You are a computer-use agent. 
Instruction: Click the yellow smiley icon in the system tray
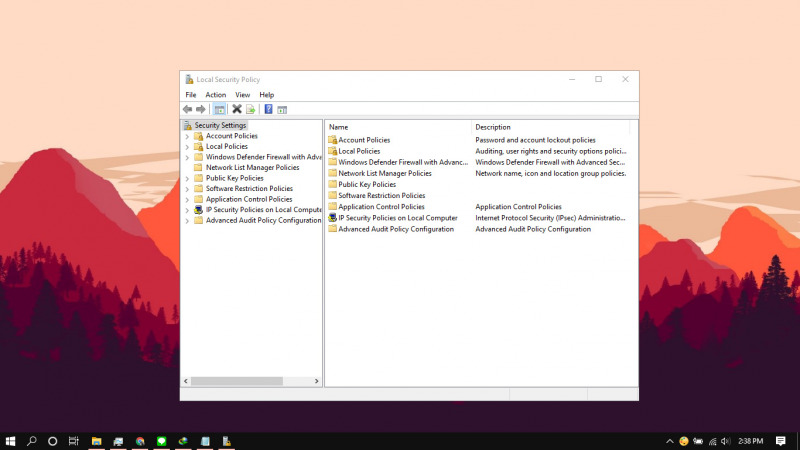coord(684,441)
